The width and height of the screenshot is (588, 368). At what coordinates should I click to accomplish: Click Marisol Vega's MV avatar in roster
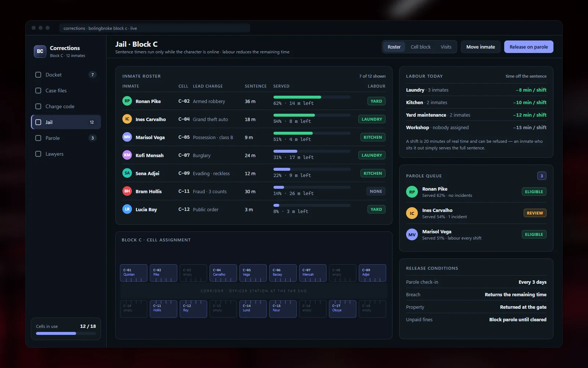[x=127, y=137]
